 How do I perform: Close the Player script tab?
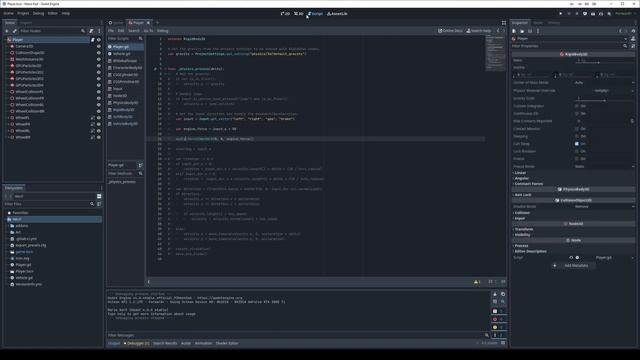[148, 23]
